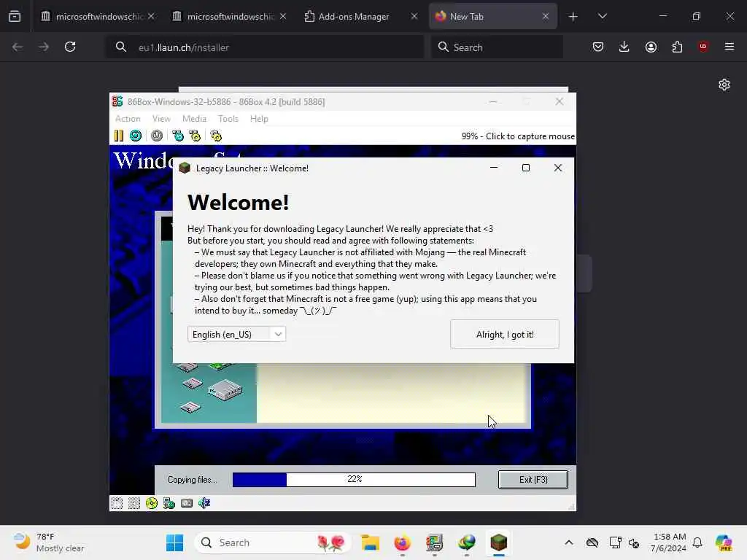Click the Legacy Launcher Minecraft block taskbar icon
Image resolution: width=747 pixels, height=560 pixels.
(499, 542)
